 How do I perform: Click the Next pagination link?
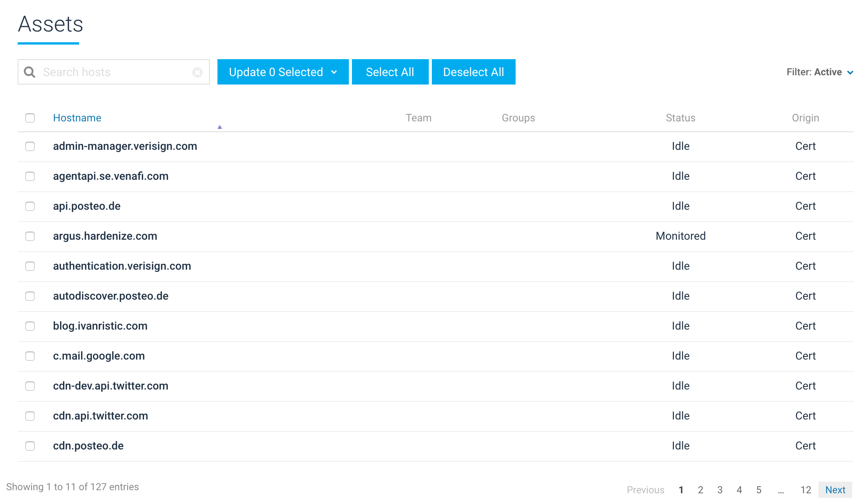click(x=835, y=490)
